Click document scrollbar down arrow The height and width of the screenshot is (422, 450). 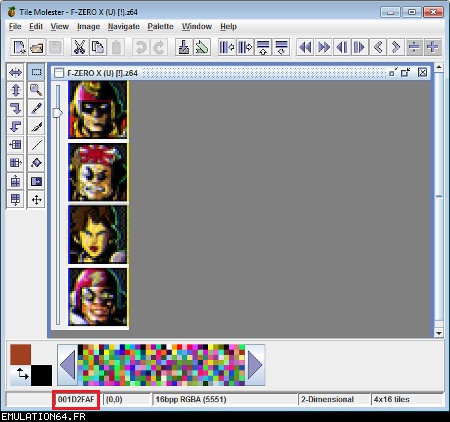439,333
